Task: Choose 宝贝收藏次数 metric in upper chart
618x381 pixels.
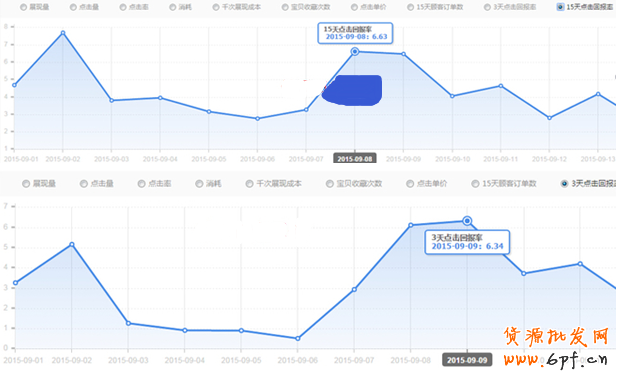Action: point(285,7)
